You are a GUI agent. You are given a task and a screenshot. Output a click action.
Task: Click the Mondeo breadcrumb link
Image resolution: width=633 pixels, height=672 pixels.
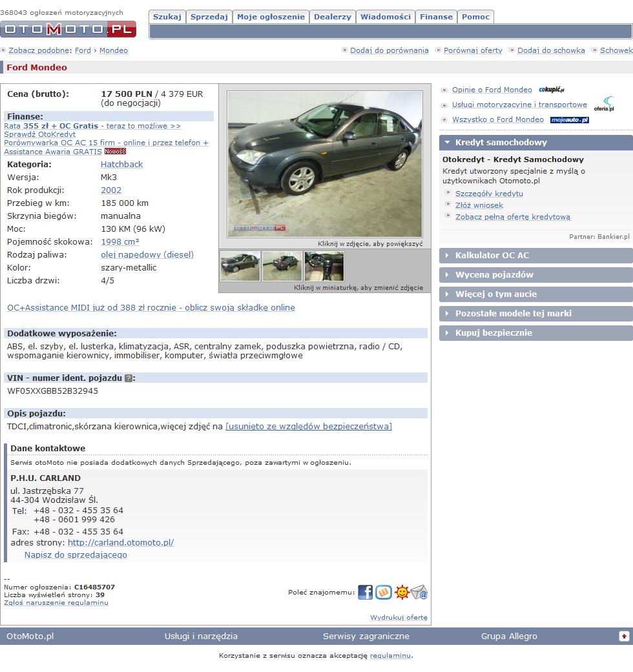click(114, 50)
